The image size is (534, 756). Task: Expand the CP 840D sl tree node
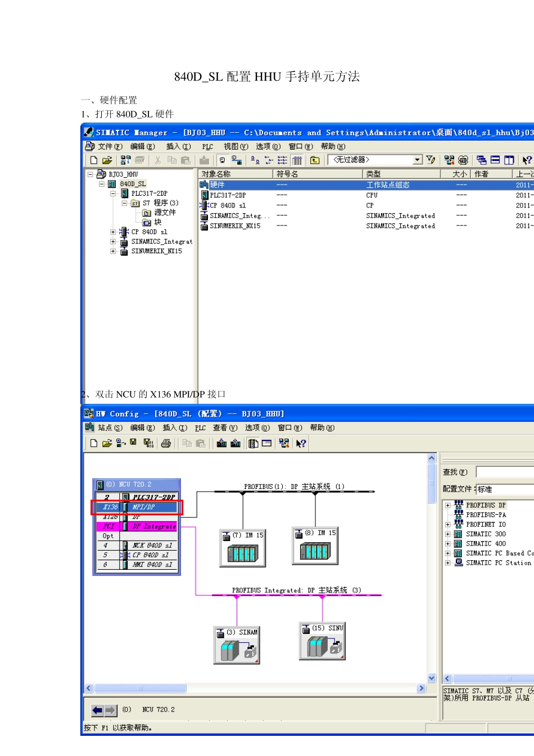(113, 232)
